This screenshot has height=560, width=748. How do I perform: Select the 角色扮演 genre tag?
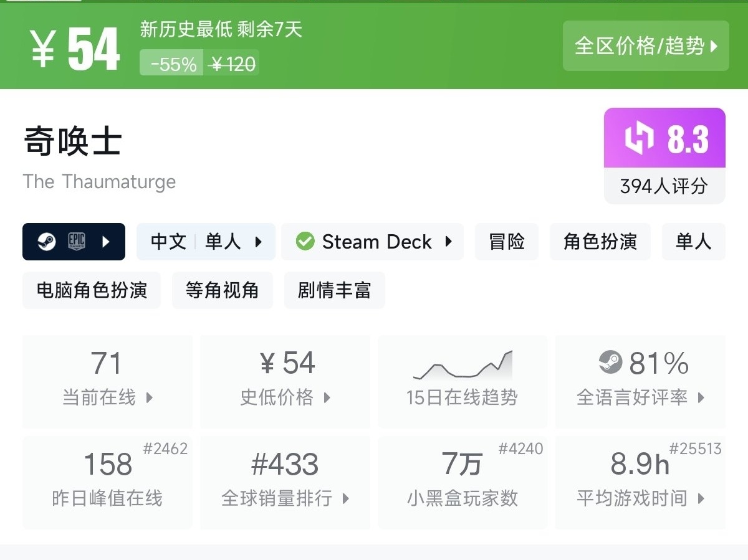pos(600,242)
